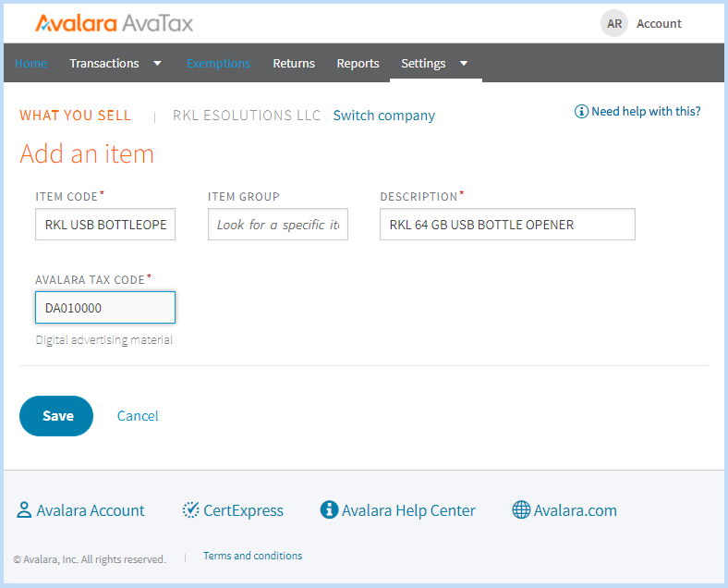Click the Avalara.com globe icon
The image size is (728, 588).
point(521,510)
